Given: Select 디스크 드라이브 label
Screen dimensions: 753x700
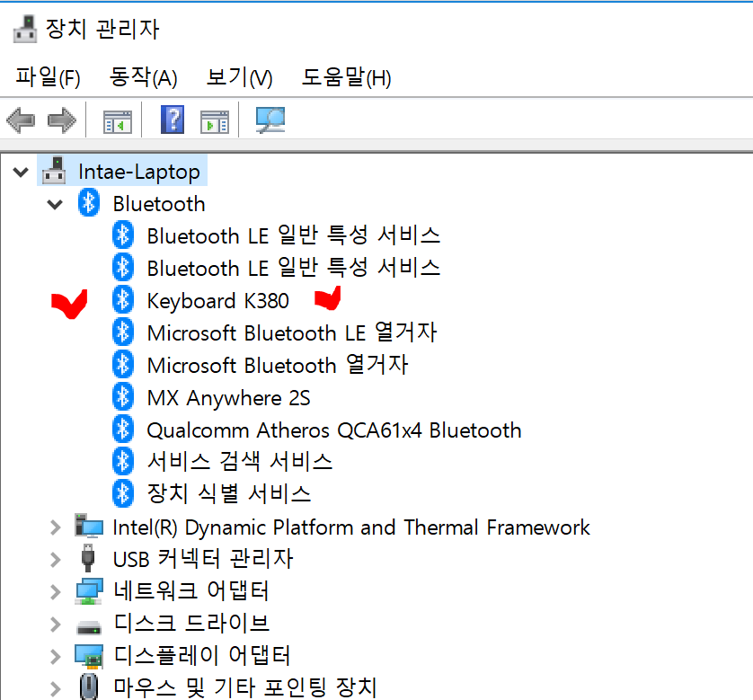Looking at the screenshot, I should [x=191, y=623].
